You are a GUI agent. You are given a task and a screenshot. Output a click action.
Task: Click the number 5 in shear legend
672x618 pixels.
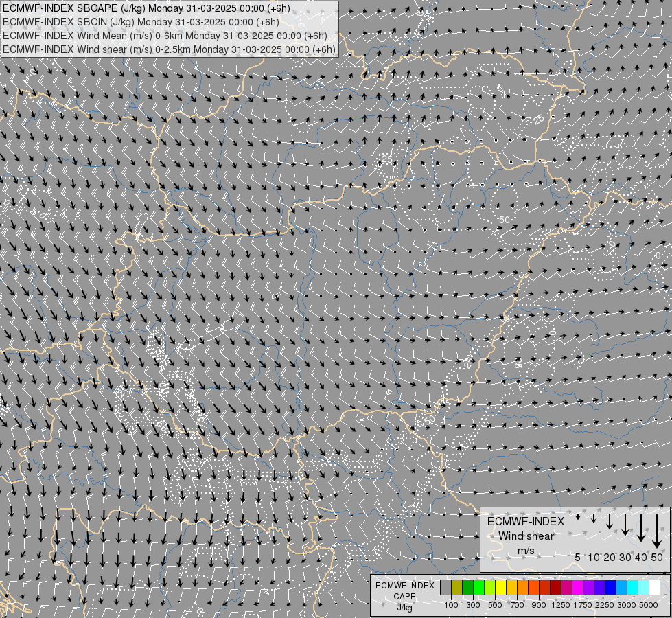578,557
